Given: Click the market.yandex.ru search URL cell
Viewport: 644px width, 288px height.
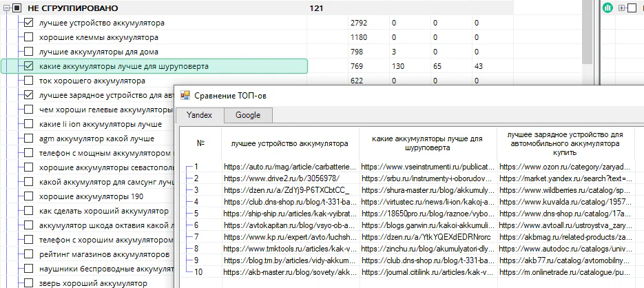Looking at the screenshot, I should [565, 178].
